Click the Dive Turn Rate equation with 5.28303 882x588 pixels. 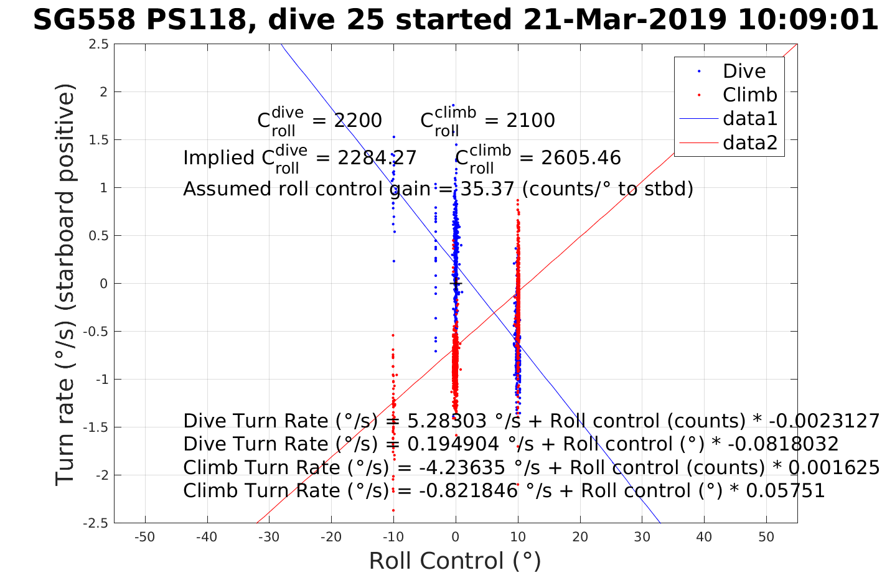(x=531, y=421)
